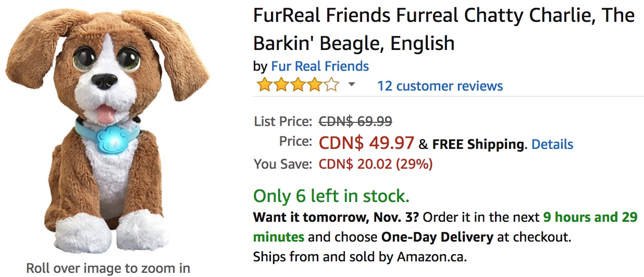Click the empty fifth rating star
Screen dimensions: 644x277
point(331,85)
